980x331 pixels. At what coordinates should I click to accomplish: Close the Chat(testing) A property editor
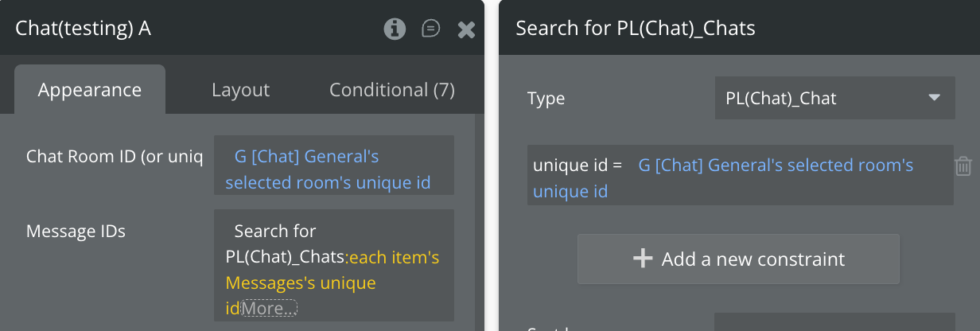[x=466, y=30]
